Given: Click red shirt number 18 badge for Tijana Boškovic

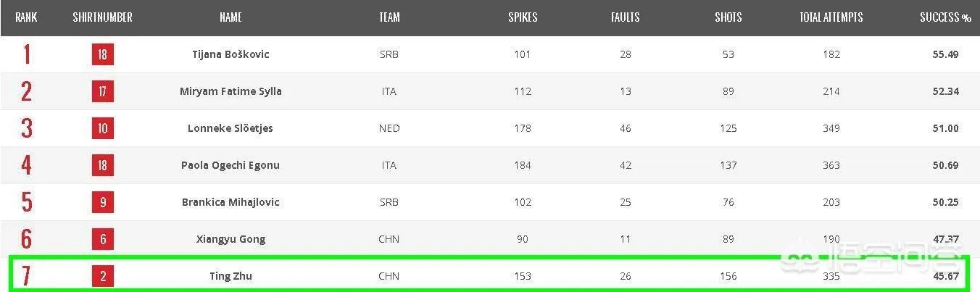Looking at the screenshot, I should tap(103, 54).
